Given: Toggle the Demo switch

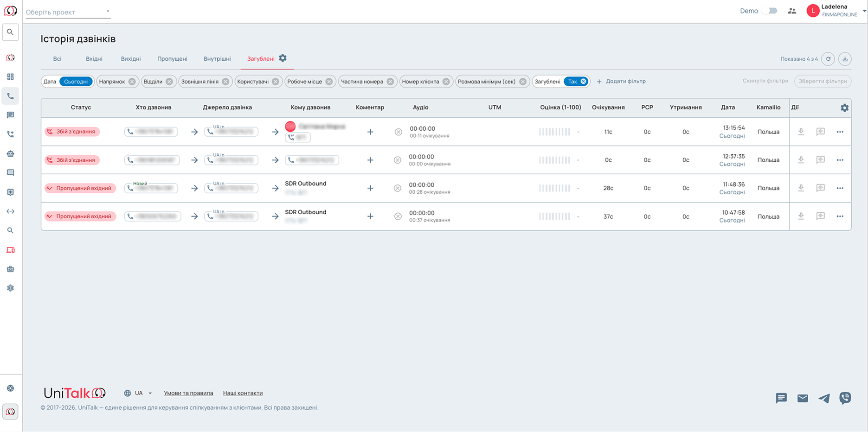Looking at the screenshot, I should pos(771,11).
